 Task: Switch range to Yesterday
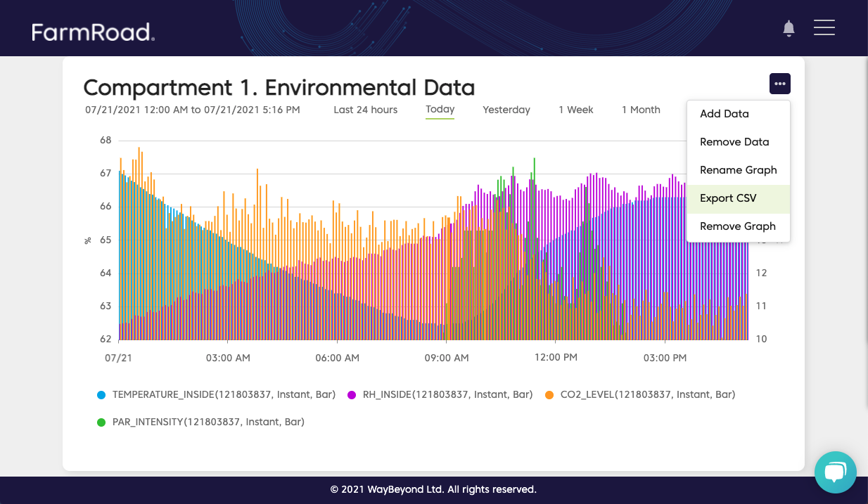506,110
